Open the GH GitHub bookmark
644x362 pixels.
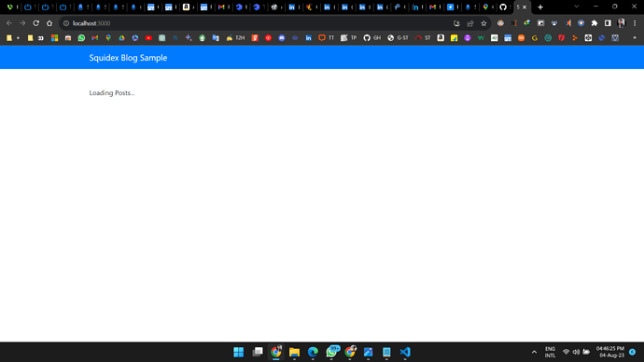point(372,37)
